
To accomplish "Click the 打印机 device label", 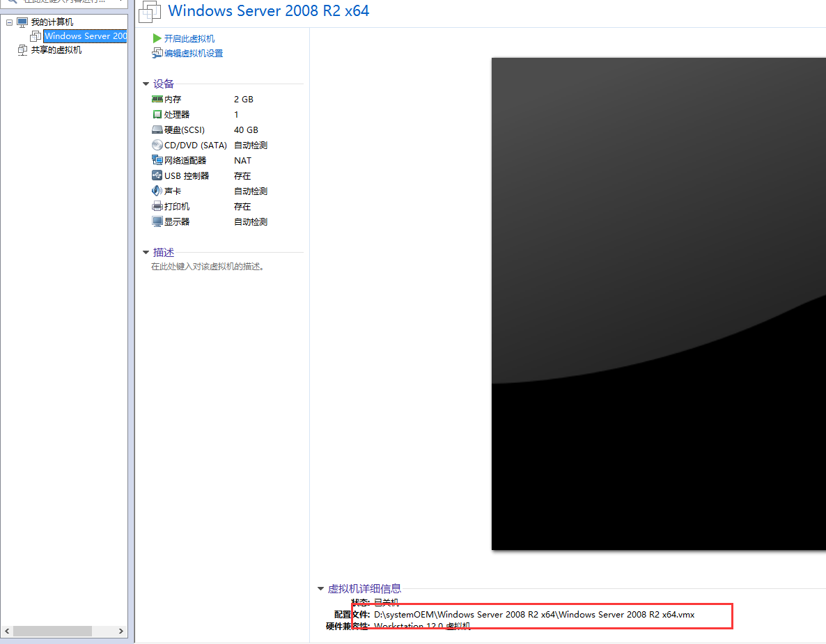I will [177, 206].
